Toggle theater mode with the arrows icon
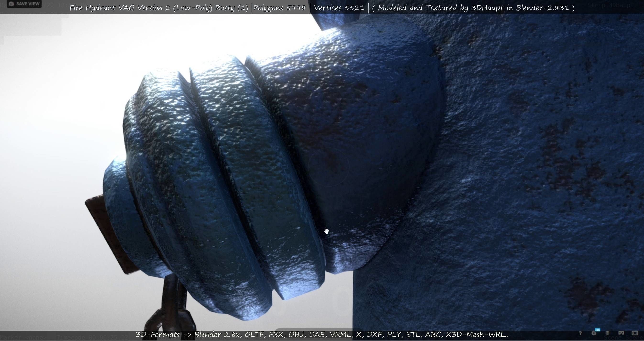The height and width of the screenshot is (341, 644). click(635, 333)
